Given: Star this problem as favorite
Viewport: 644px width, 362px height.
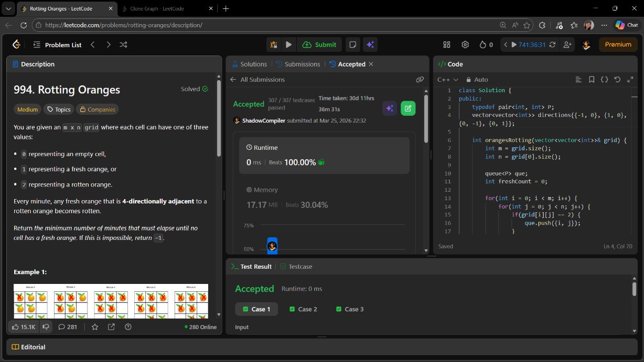Looking at the screenshot, I should (x=95, y=327).
